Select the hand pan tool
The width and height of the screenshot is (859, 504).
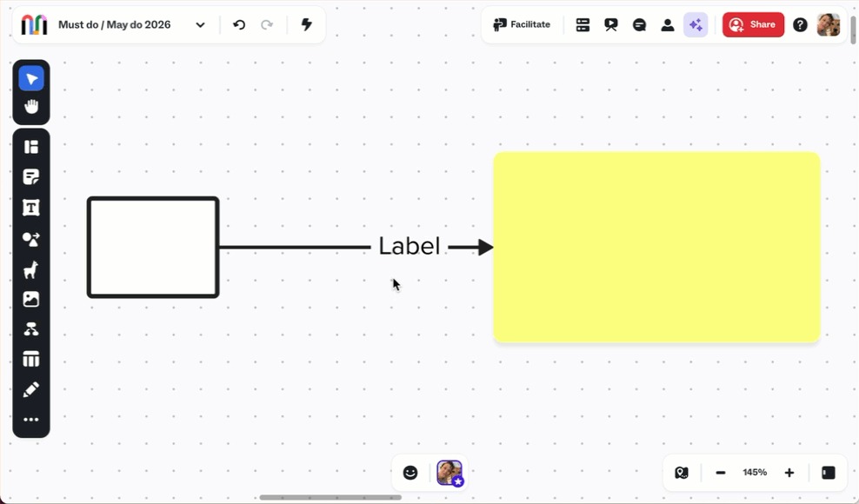[x=31, y=106]
